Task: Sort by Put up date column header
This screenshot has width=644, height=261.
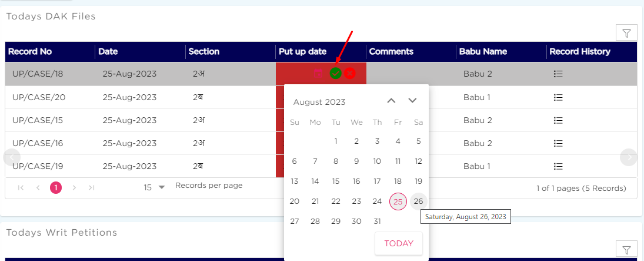Action: [x=303, y=52]
